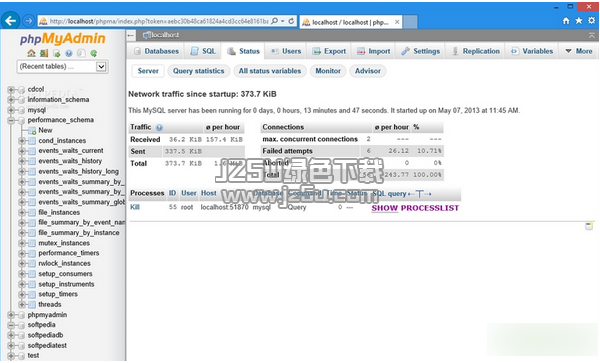Click the phpMyAdmin Home icon in sidebar
The image size is (600, 363).
pyautogui.click(x=31, y=53)
